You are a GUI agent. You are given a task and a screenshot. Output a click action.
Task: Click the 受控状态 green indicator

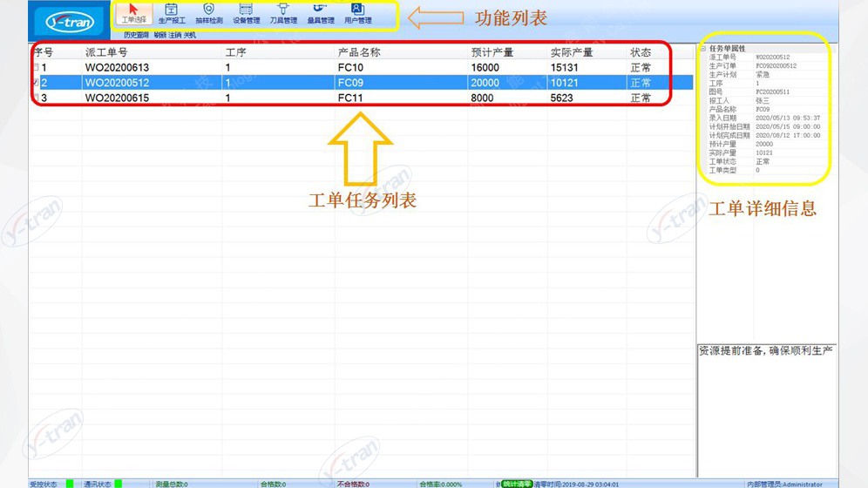[x=70, y=485]
